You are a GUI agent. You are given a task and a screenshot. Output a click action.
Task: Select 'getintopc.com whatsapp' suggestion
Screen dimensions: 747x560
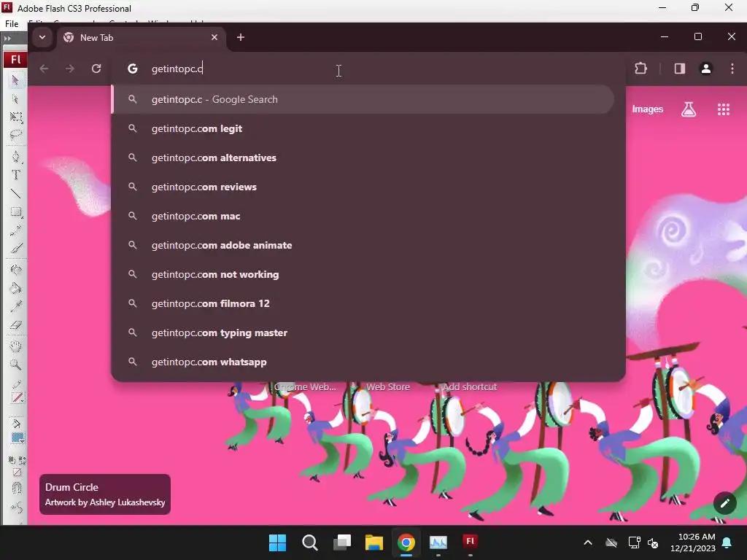(x=363, y=362)
